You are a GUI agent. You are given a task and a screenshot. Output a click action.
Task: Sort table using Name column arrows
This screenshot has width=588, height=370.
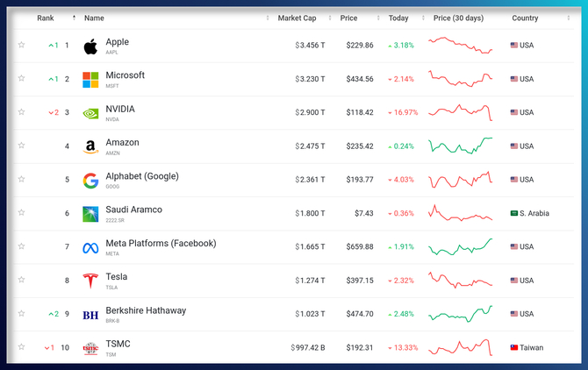tap(268, 18)
